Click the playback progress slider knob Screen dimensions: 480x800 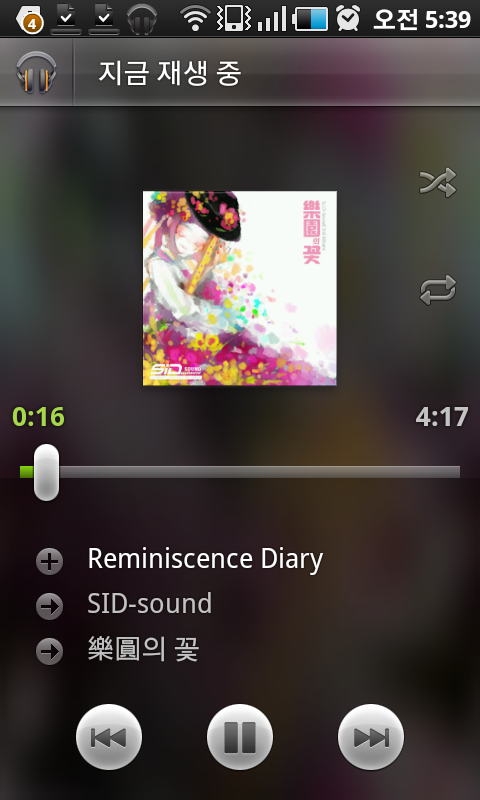pos(46,472)
